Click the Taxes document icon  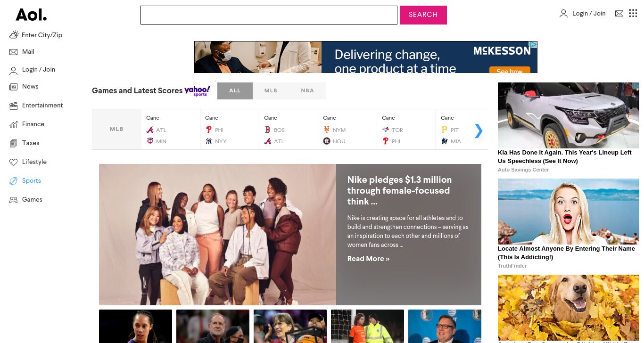(x=13, y=143)
